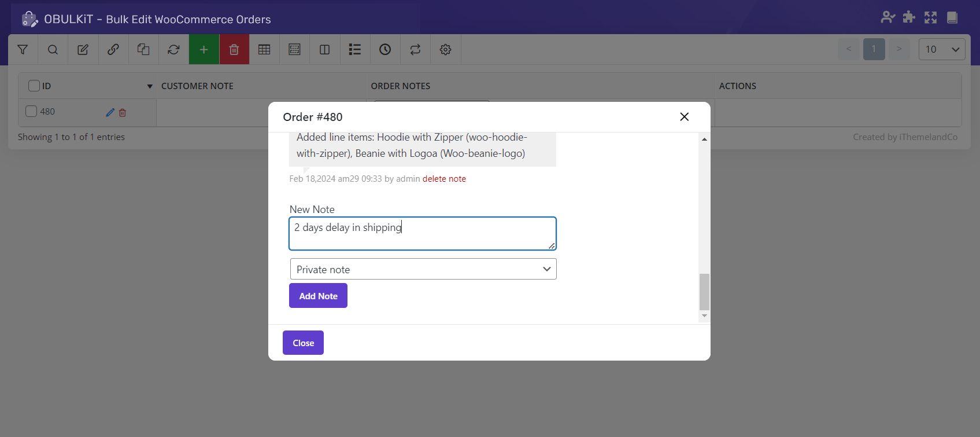
Task: Open the clock history icon
Action: click(x=385, y=50)
